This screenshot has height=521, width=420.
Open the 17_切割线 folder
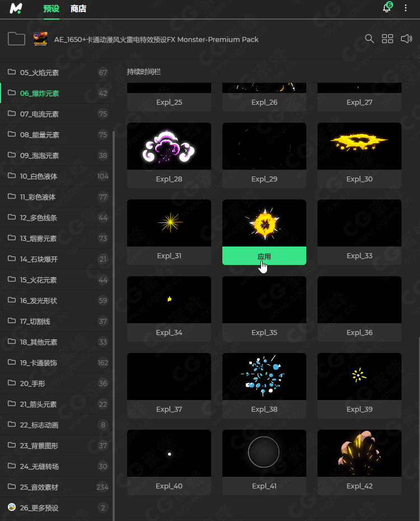coord(56,322)
